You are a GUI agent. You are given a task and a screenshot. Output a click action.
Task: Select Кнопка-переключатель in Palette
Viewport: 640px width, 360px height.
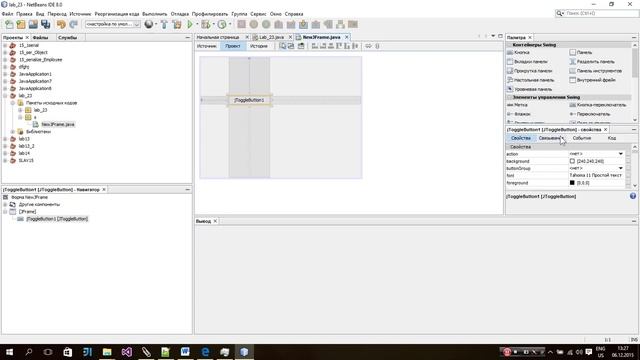pyautogui.click(x=598, y=105)
